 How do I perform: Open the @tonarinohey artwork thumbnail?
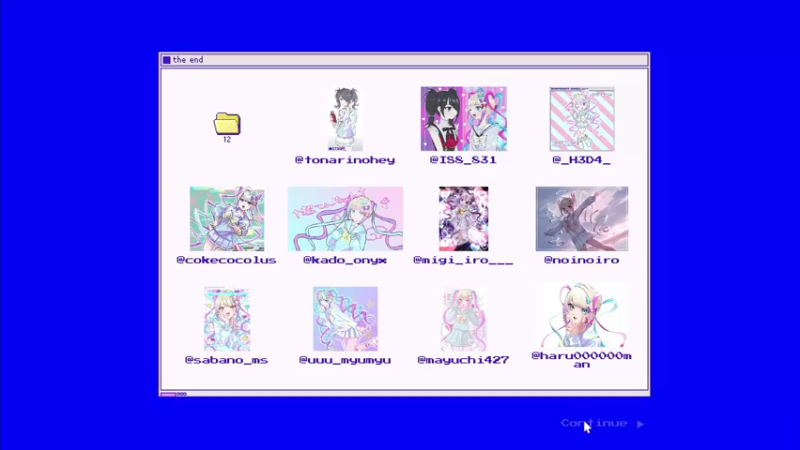tap(345, 118)
